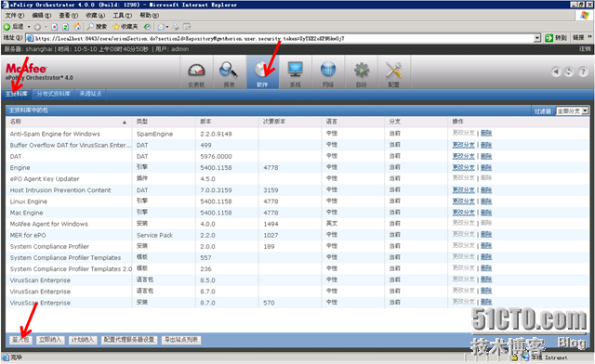Click the 签入包 check-in package button
Image resolution: width=595 pixels, height=364 pixels.
[x=20, y=340]
